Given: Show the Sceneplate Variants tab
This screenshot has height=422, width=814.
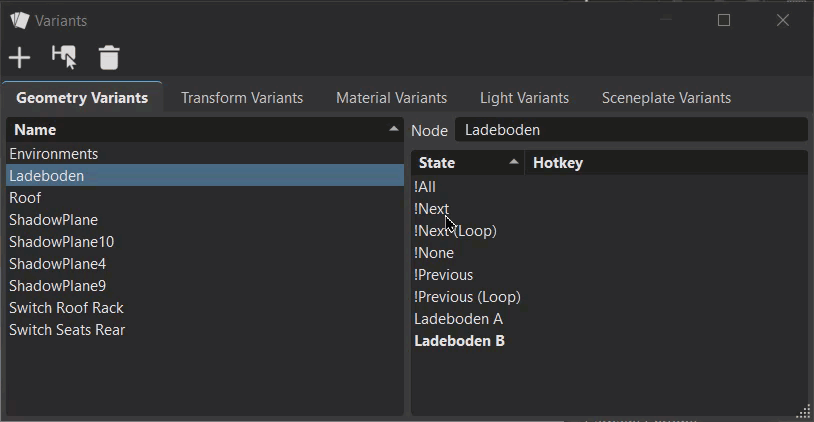Looking at the screenshot, I should (666, 98).
